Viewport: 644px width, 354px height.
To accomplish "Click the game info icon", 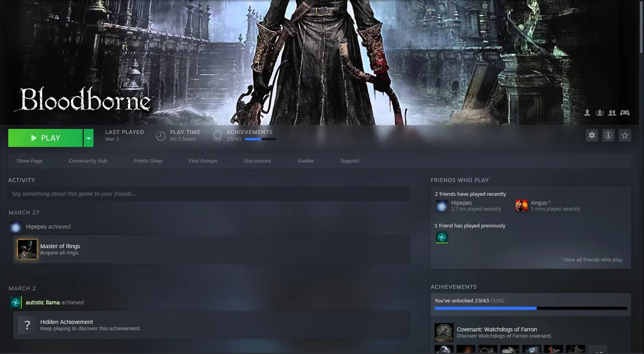I will tap(608, 135).
